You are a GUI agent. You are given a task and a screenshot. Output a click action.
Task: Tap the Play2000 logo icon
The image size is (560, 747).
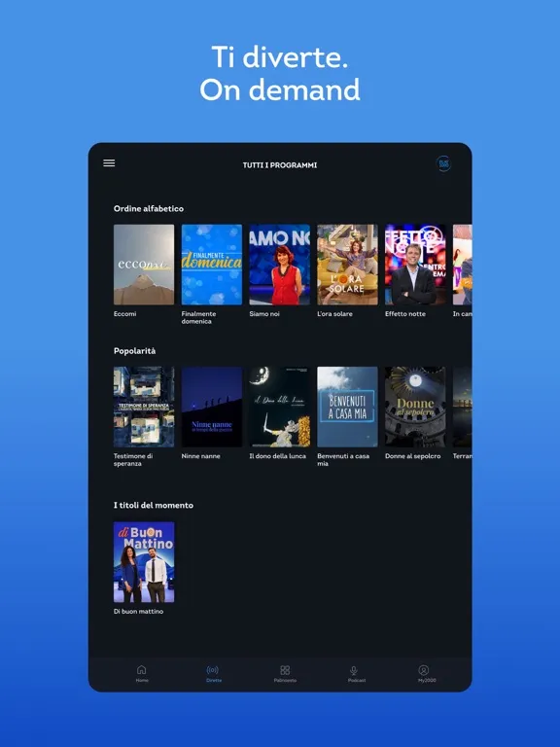coord(443,163)
